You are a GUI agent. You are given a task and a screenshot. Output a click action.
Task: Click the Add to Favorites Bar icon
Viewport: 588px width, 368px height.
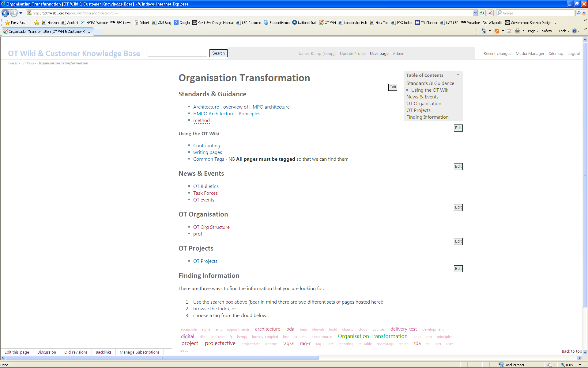click(37, 23)
